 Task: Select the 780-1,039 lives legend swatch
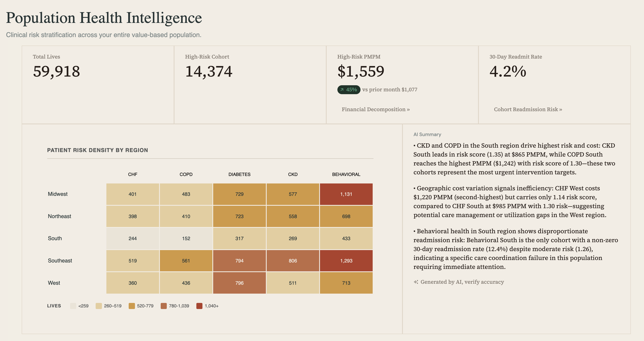tap(164, 306)
